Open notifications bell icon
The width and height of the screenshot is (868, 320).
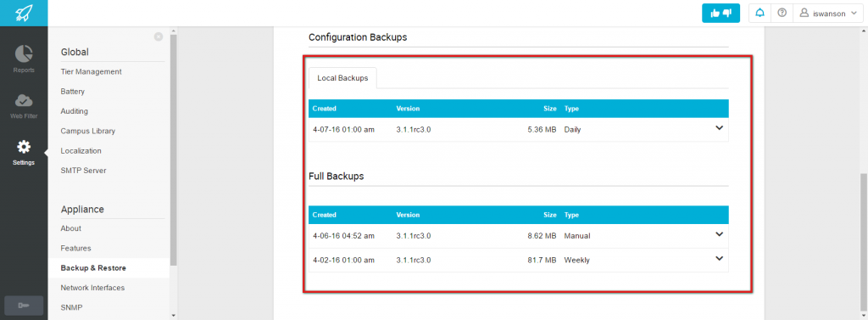tap(759, 14)
